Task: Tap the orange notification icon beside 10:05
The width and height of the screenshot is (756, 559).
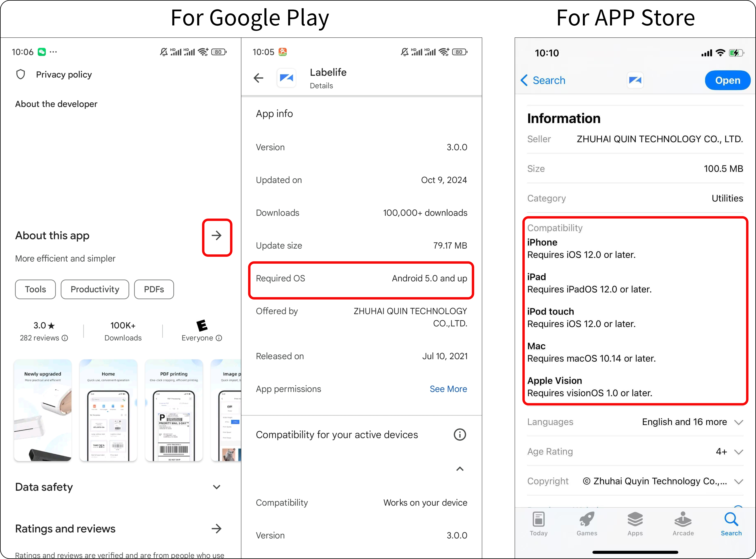Action: tap(283, 52)
